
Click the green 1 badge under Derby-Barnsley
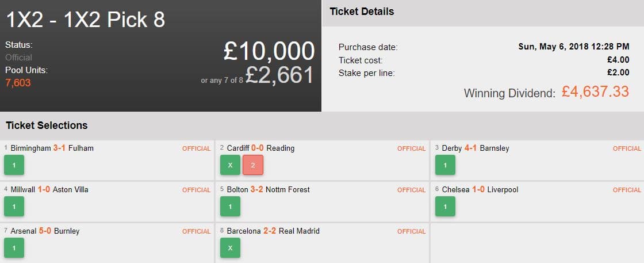pos(445,165)
